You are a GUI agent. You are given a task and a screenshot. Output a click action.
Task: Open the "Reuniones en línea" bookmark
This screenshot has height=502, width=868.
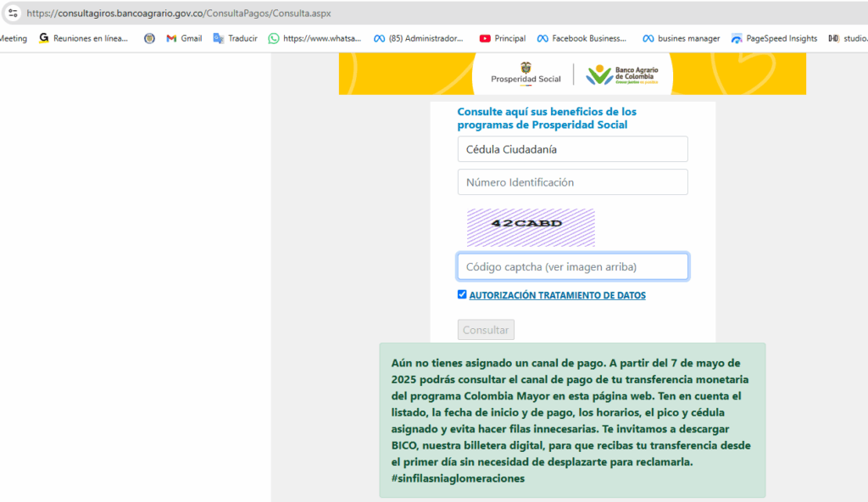pyautogui.click(x=83, y=38)
